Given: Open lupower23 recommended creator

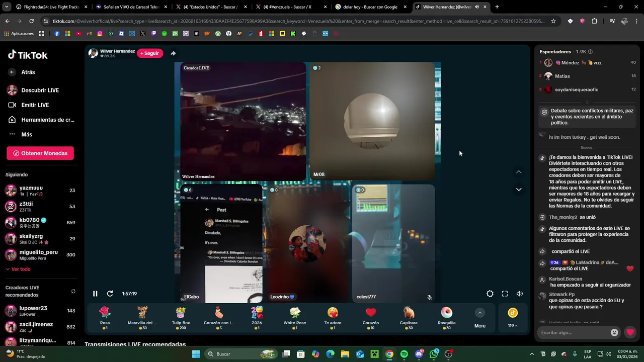Looking at the screenshot, I should pos(40,311).
